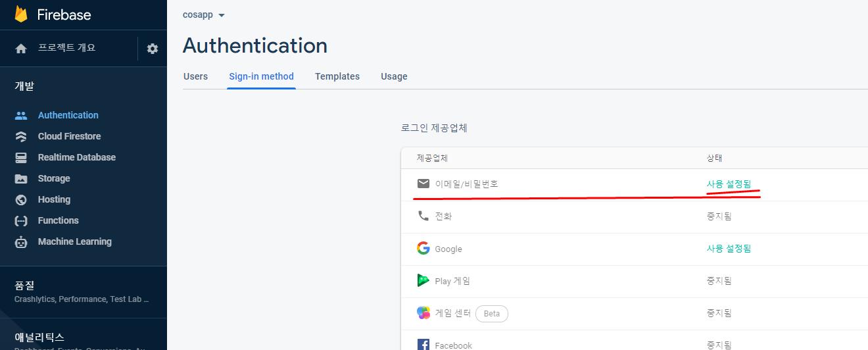This screenshot has height=350, width=868.
Task: Select the 전화 provider row
Action: pos(634,216)
